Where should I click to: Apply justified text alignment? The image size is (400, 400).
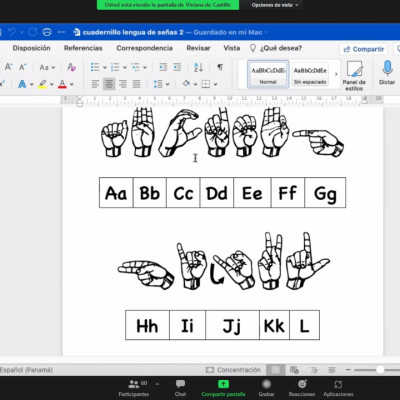click(x=136, y=84)
